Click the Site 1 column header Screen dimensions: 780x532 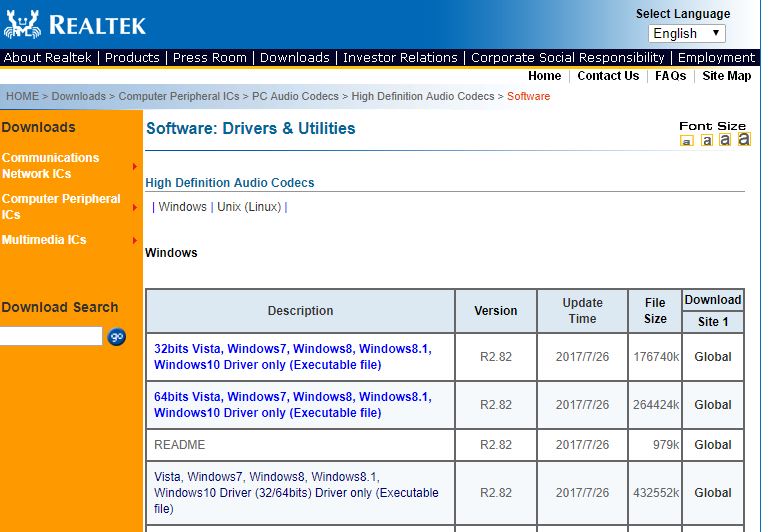(x=713, y=322)
